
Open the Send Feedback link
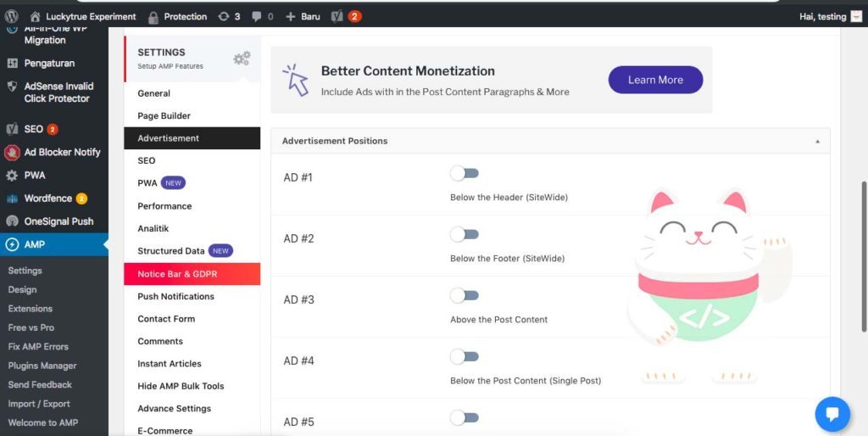(x=40, y=384)
